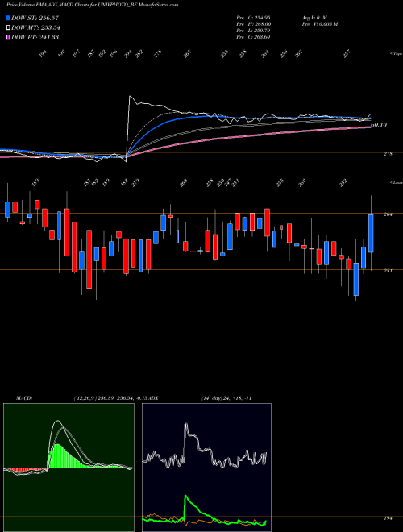403x532 pixels.
Task: Click the latest tall blue candlestick
Action: [371, 234]
